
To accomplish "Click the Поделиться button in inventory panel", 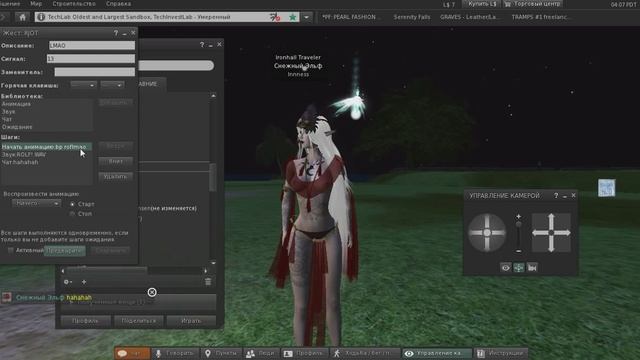I will pyautogui.click(x=139, y=321).
